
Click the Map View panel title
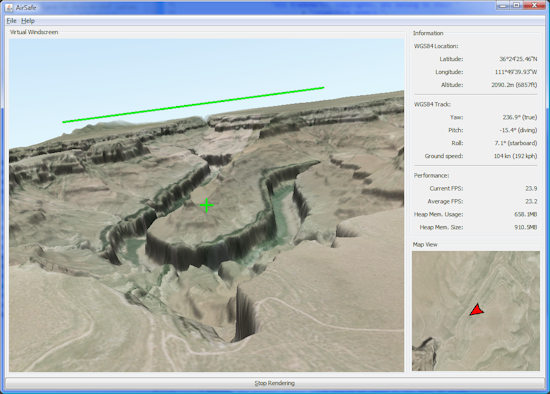coord(425,245)
